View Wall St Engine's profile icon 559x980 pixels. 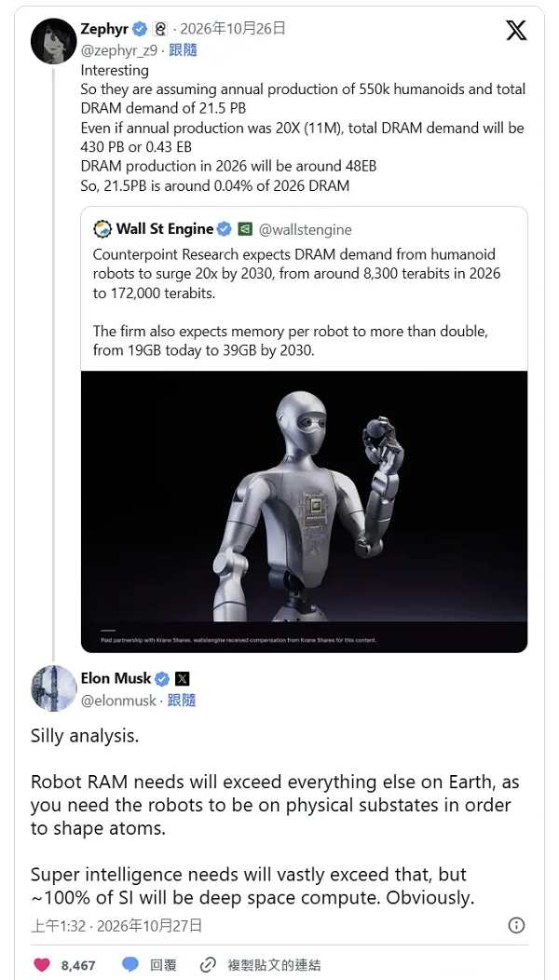click(x=102, y=229)
